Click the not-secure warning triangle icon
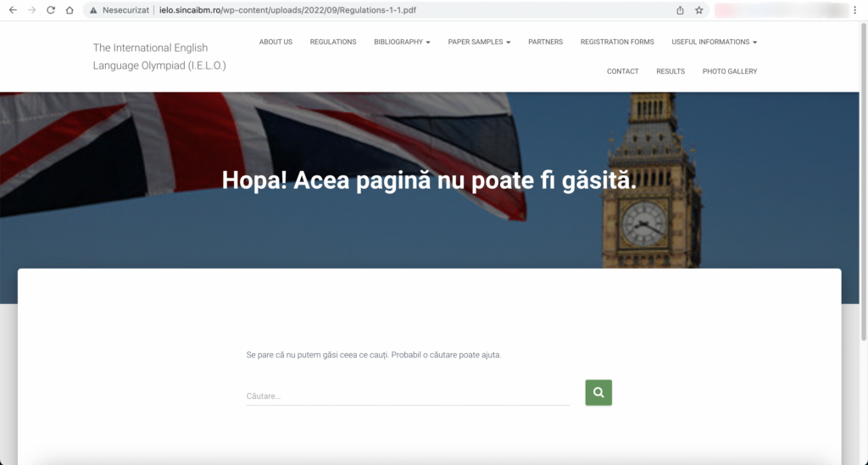Image resolution: width=868 pixels, height=465 pixels. pos(93,11)
